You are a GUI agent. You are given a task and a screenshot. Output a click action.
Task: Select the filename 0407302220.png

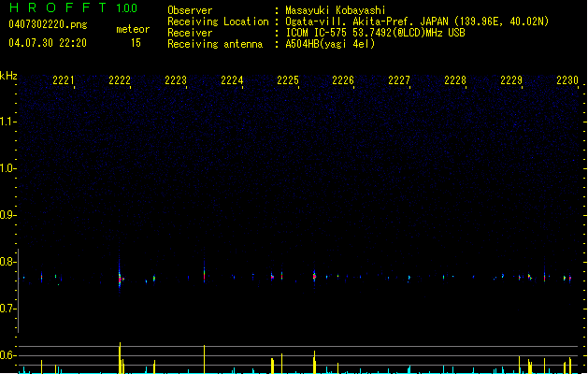(x=48, y=24)
